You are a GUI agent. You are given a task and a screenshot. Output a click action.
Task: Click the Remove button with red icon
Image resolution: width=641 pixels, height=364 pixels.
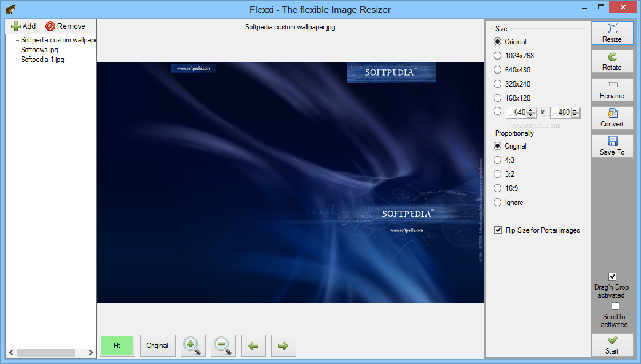[65, 26]
